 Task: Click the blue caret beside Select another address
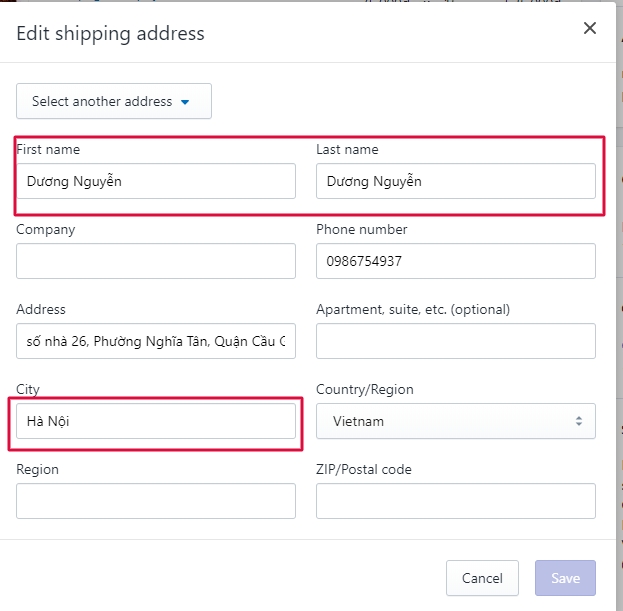pyautogui.click(x=184, y=102)
